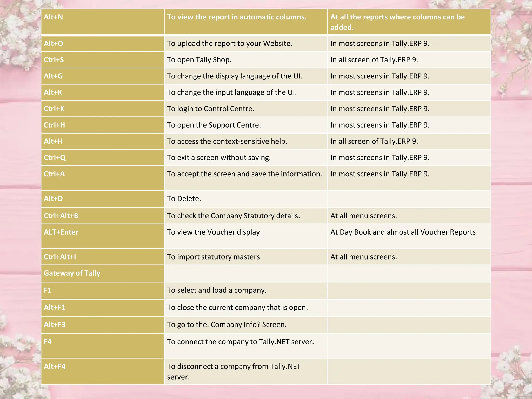Select the Alt+D shortcut cell

(103, 199)
